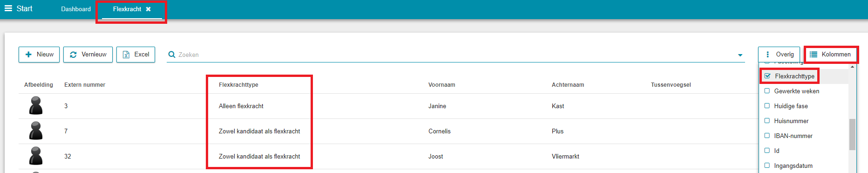Sort by the Achternaam column header

pos(568,85)
